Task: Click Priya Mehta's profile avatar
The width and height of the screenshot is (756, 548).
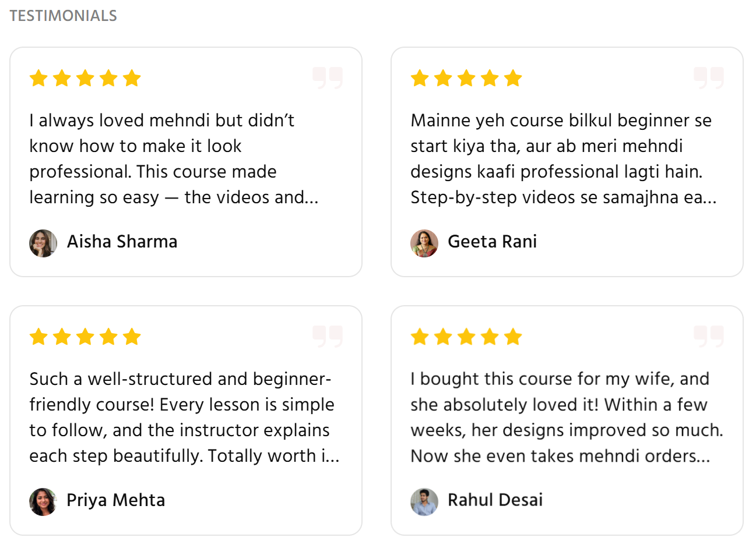Action: tap(43, 501)
